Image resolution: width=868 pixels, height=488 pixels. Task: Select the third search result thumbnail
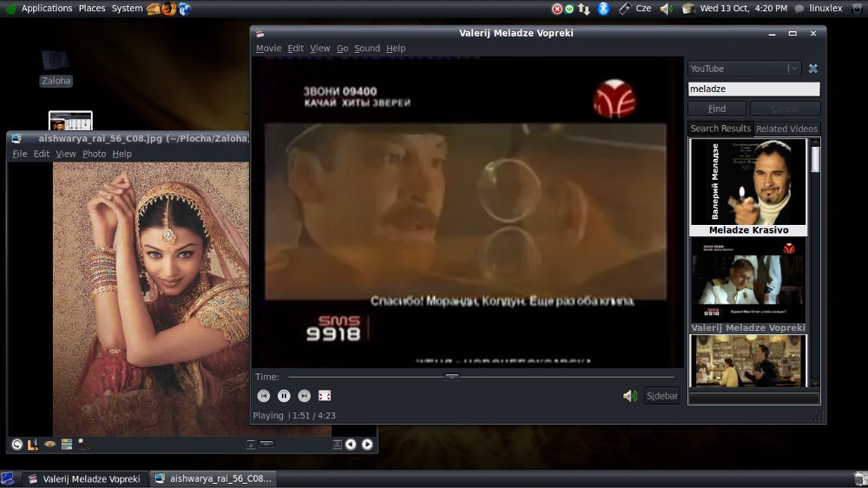coord(748,360)
